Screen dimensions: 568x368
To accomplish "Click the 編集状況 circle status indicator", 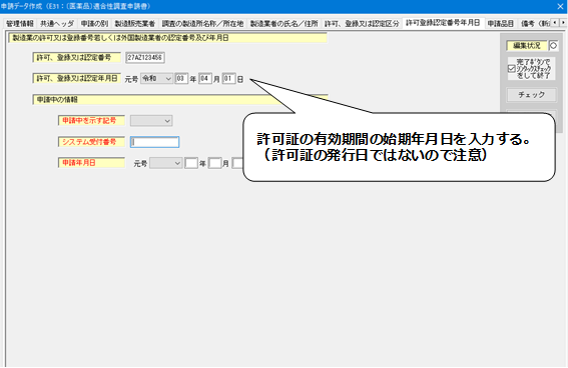I will point(554,46).
